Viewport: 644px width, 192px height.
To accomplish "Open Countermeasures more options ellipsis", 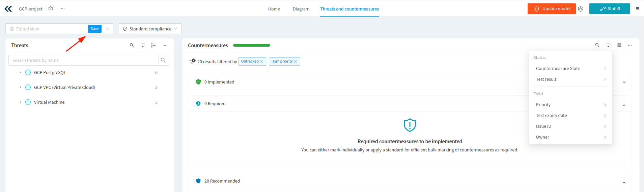I will point(630,45).
